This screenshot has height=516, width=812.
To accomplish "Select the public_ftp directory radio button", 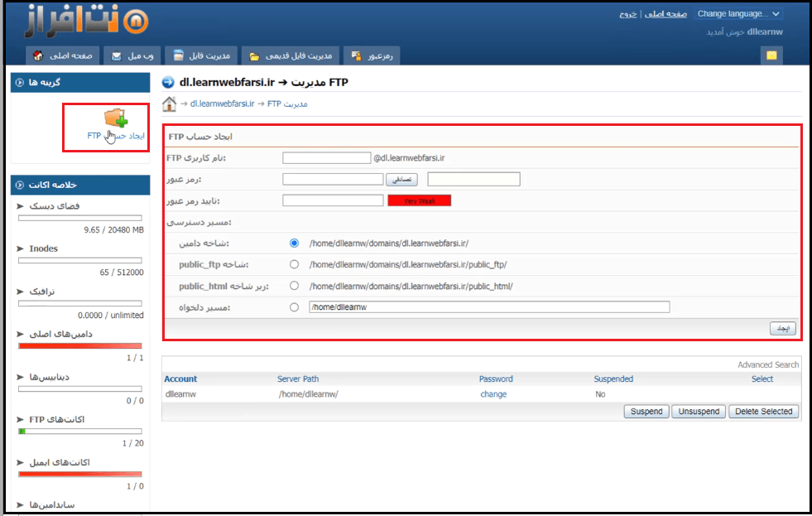I will pyautogui.click(x=294, y=264).
